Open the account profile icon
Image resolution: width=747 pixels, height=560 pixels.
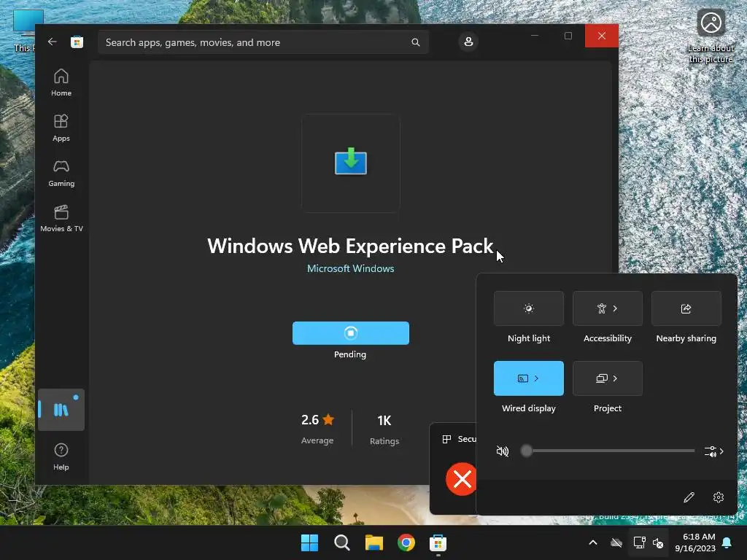[x=468, y=42]
